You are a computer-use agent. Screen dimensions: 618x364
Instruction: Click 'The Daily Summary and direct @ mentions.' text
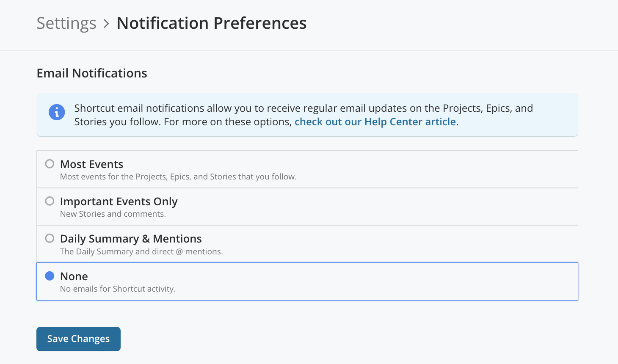pyautogui.click(x=141, y=252)
